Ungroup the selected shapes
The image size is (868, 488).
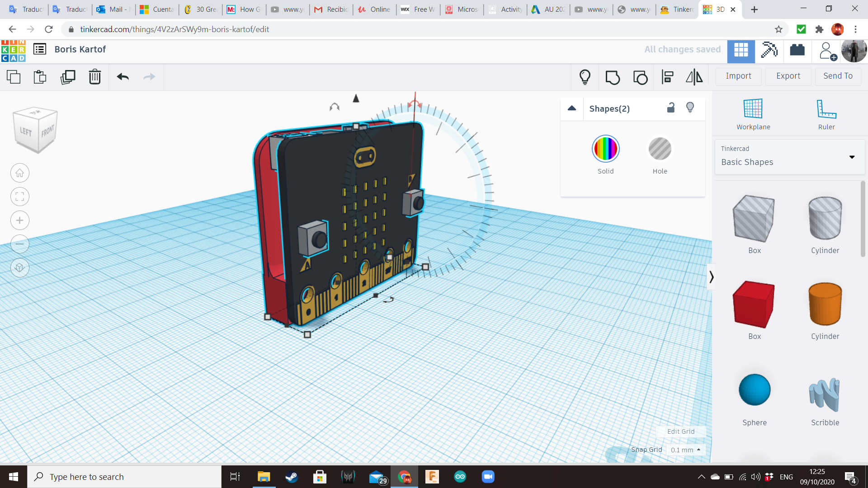point(640,77)
